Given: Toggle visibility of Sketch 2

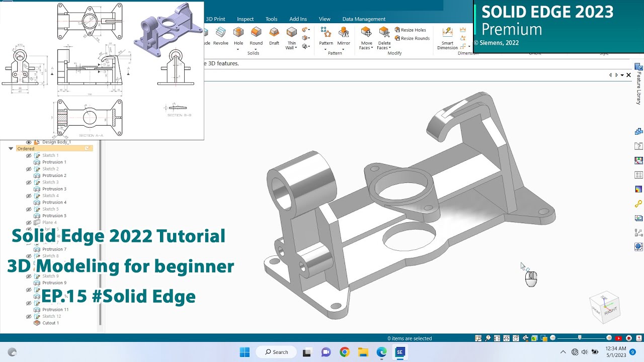Looking at the screenshot, I should [x=29, y=169].
